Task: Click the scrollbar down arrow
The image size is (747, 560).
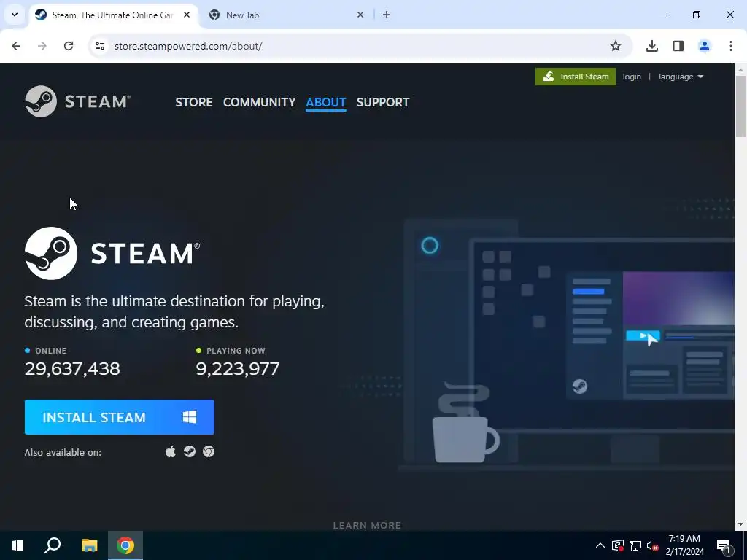Action: pyautogui.click(x=741, y=525)
